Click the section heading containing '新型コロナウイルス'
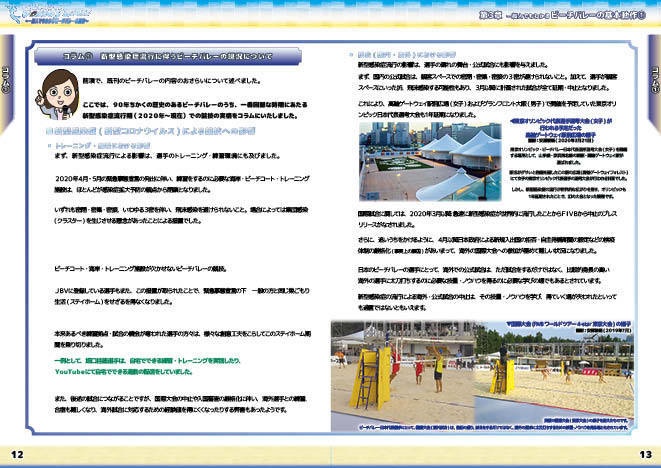The width and height of the screenshot is (661, 468). (150, 131)
